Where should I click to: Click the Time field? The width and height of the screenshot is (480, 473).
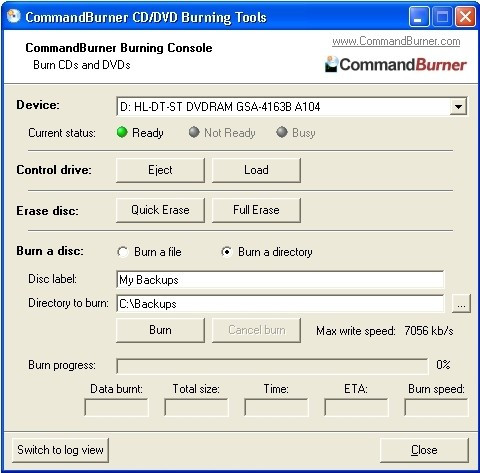pos(276,407)
